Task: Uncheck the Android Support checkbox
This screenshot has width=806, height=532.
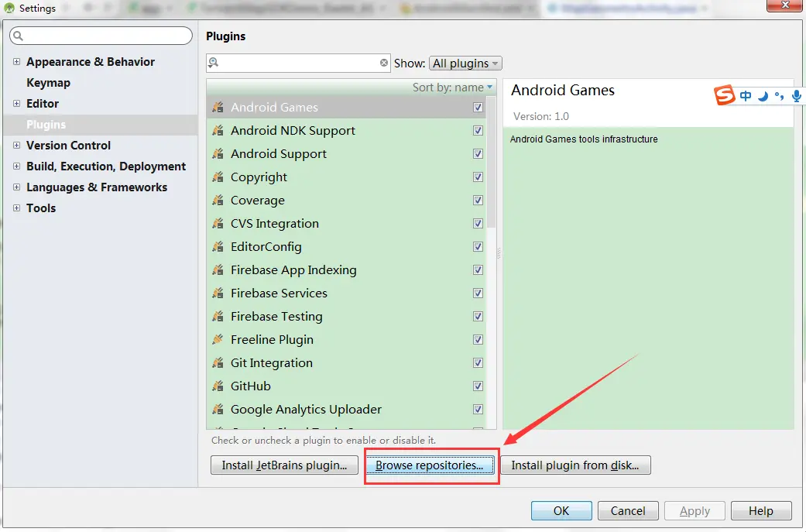Action: 478,153
